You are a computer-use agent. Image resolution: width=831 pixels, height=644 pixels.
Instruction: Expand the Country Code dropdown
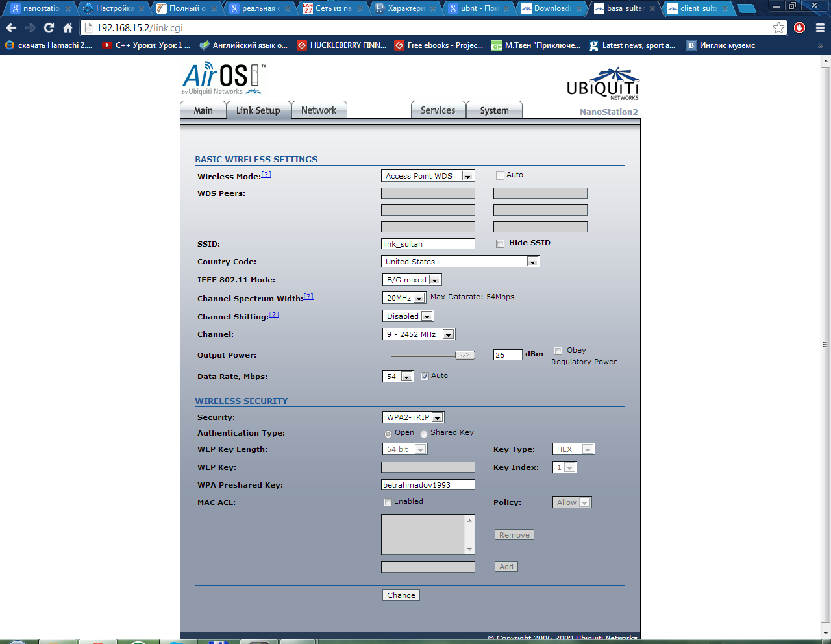(460, 262)
